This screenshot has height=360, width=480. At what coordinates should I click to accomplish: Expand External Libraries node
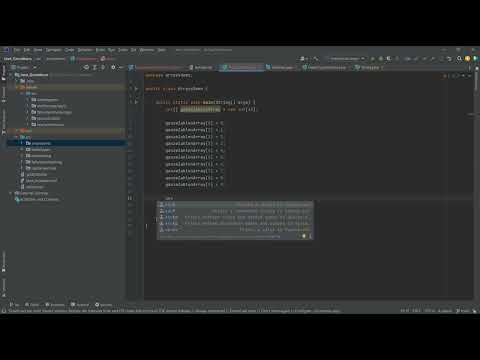coord(11,193)
